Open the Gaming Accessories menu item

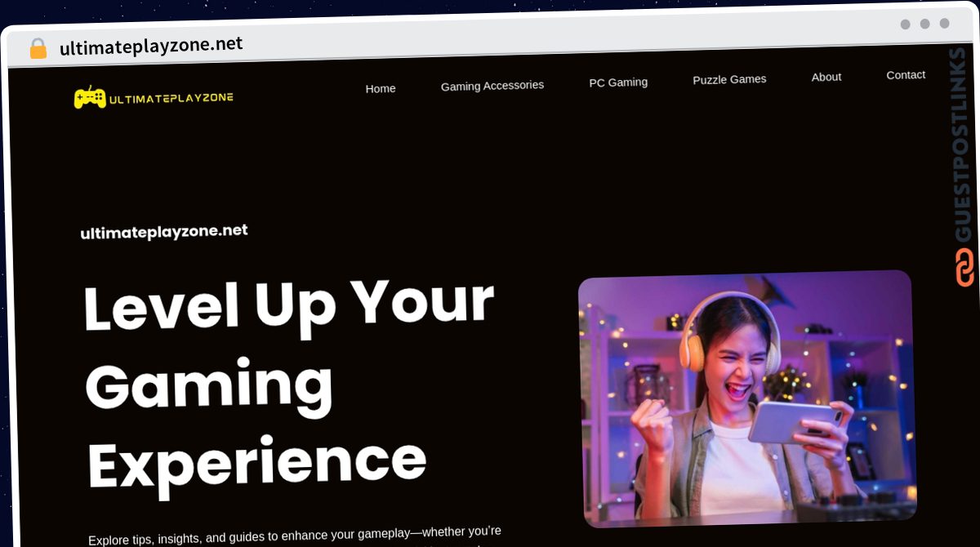pos(492,85)
